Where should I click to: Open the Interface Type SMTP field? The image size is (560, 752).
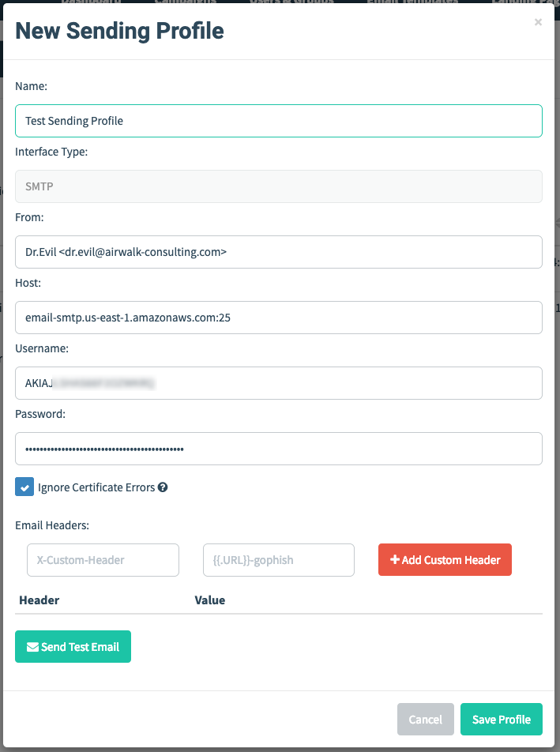pos(279,186)
